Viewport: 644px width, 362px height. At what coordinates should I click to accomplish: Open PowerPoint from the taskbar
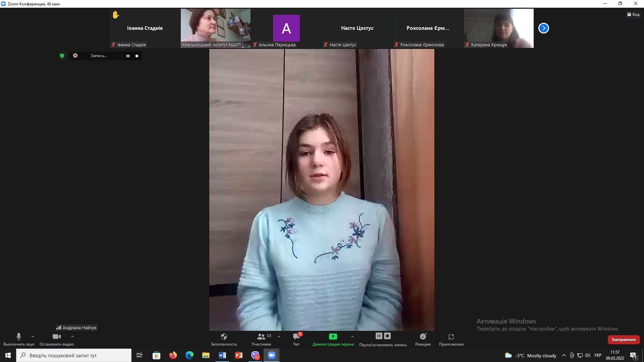coord(238,355)
